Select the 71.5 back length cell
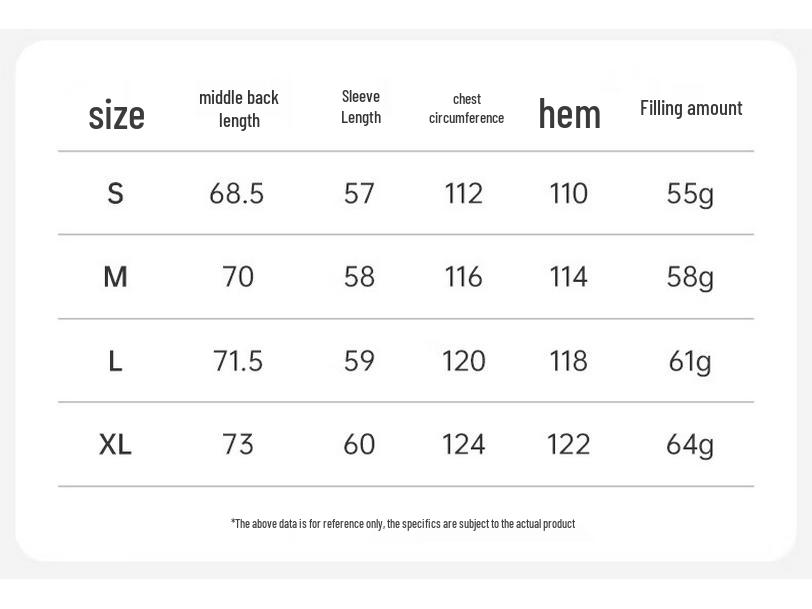The width and height of the screenshot is (812, 609). [238, 360]
